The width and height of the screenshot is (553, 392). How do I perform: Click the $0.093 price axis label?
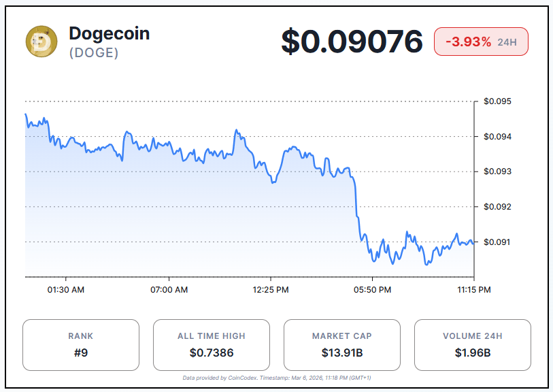coord(497,171)
